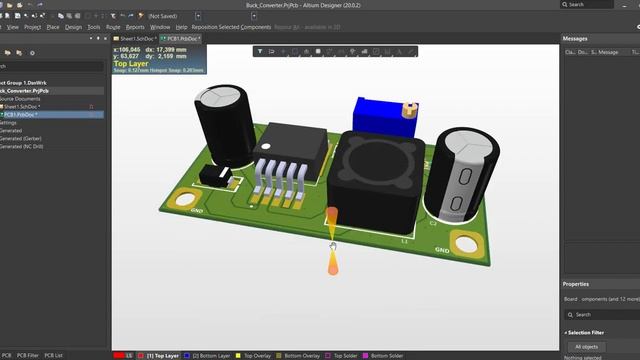640x360 pixels.
Task: Click the All objects filter button
Action: coord(587,347)
